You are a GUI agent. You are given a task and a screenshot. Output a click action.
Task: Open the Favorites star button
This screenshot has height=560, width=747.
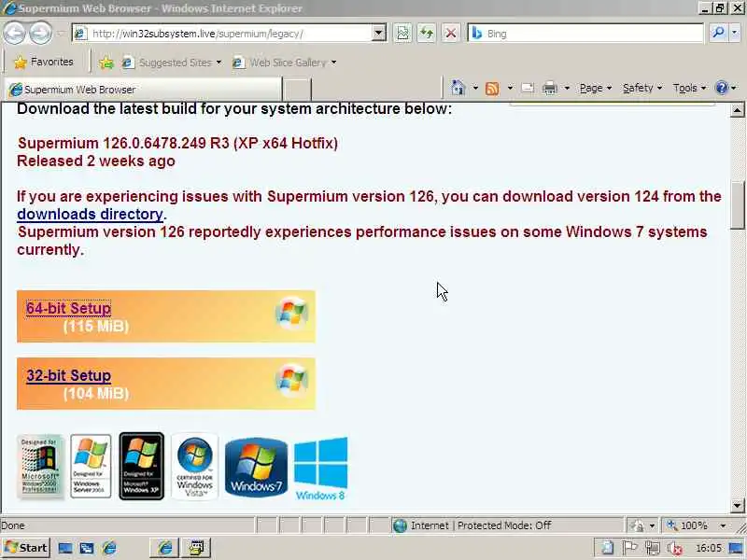coord(20,63)
